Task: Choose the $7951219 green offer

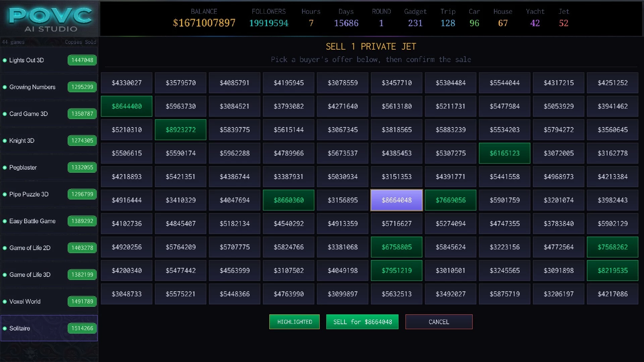Action: [396, 270]
